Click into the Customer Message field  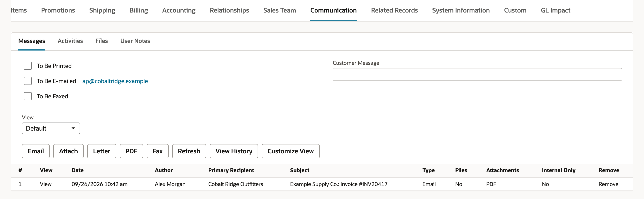pyautogui.click(x=477, y=74)
